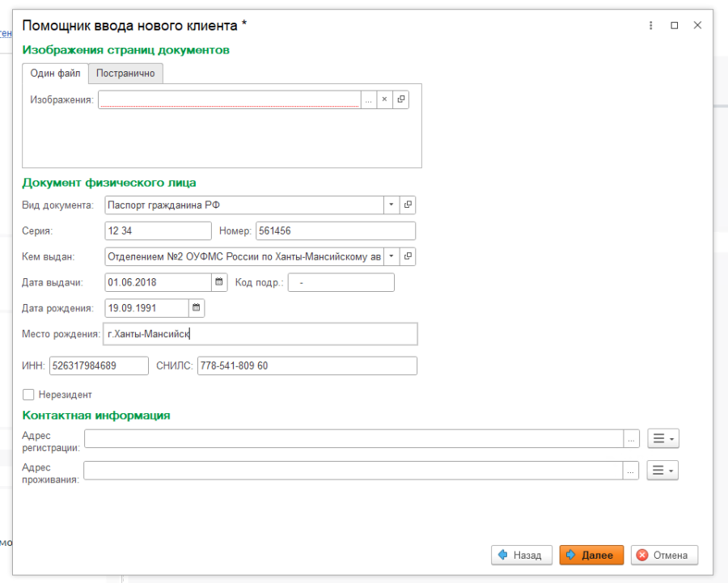Expand the Кем выдан dropdown list

391,256
